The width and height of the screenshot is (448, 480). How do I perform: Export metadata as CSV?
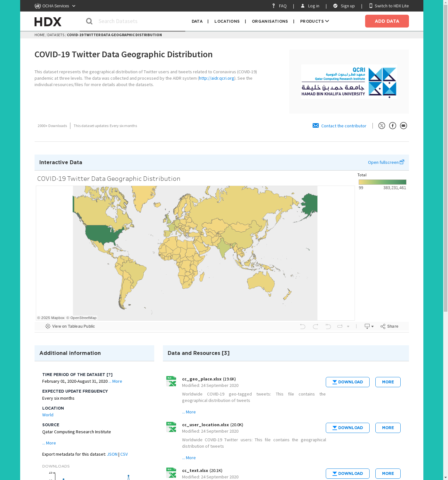pos(124,454)
